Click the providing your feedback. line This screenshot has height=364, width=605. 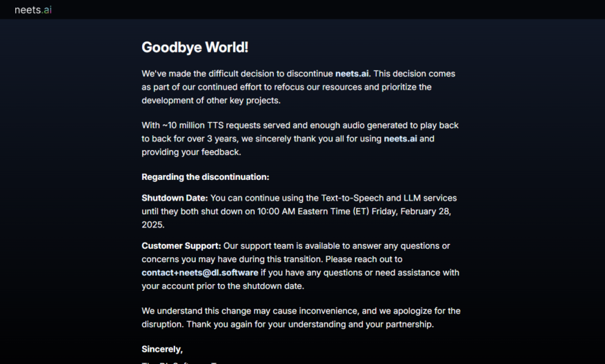(191, 152)
